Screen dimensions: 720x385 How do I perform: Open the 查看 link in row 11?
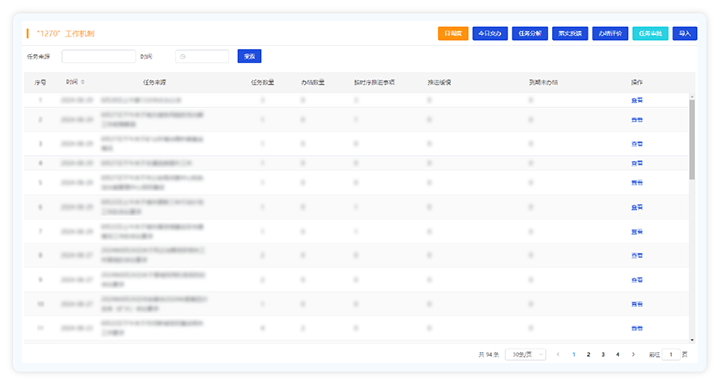[637, 328]
